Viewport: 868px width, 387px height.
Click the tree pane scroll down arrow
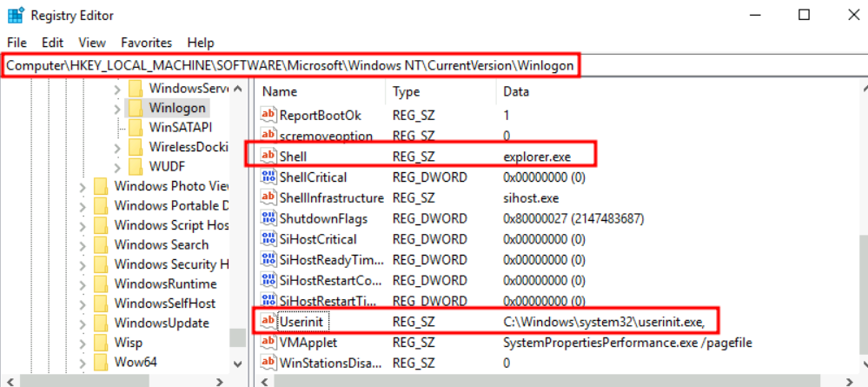coord(237,364)
